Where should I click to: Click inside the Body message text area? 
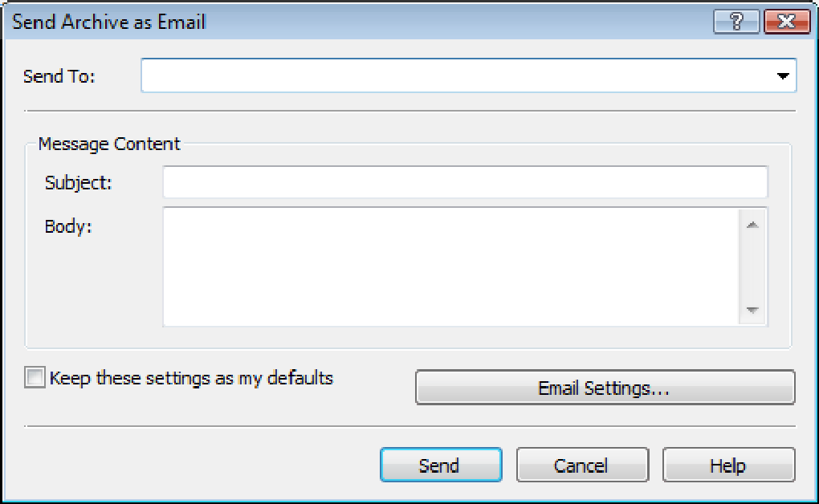point(450,266)
